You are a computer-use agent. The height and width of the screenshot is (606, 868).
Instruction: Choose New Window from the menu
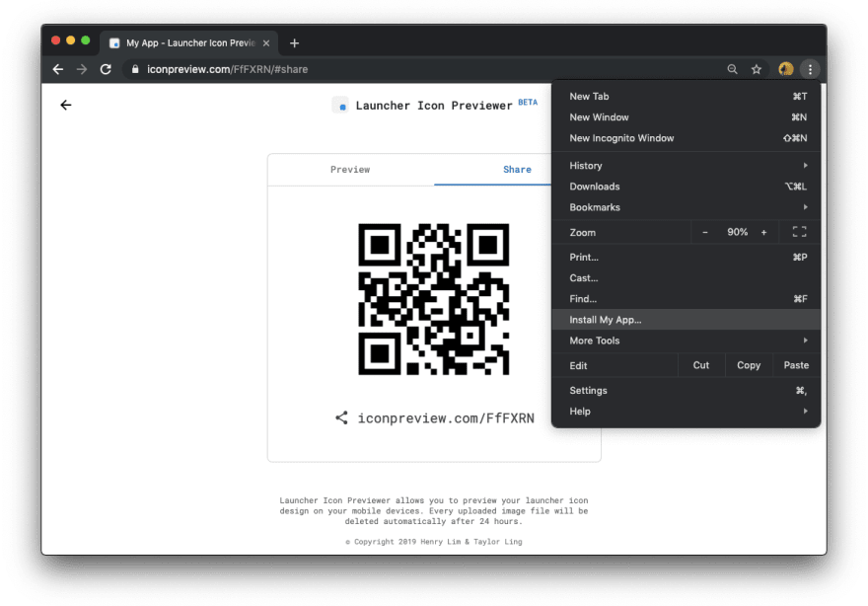(687, 117)
